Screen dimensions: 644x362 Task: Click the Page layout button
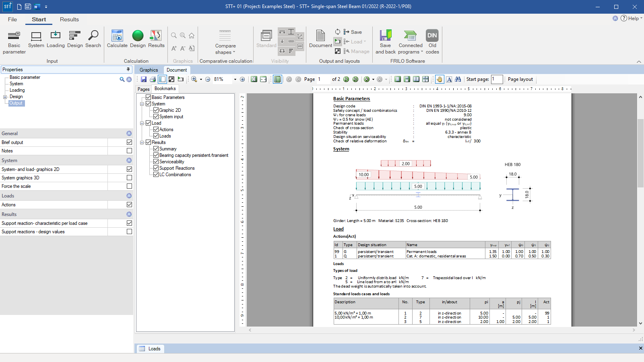point(520,79)
